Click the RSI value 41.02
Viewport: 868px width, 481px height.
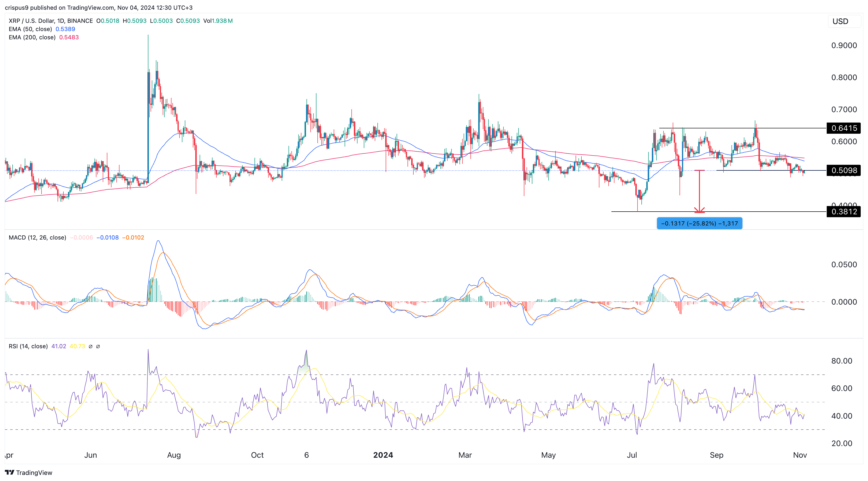coord(59,346)
